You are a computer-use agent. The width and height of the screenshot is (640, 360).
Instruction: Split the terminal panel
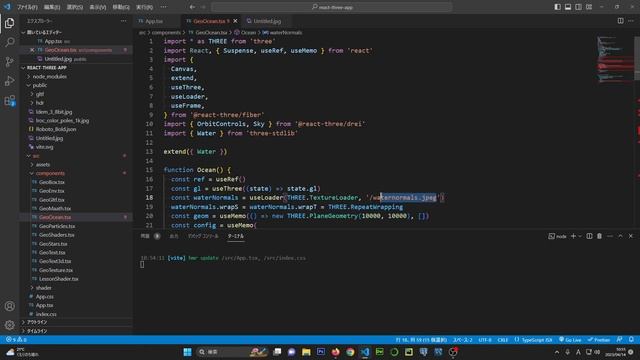[x=589, y=236]
